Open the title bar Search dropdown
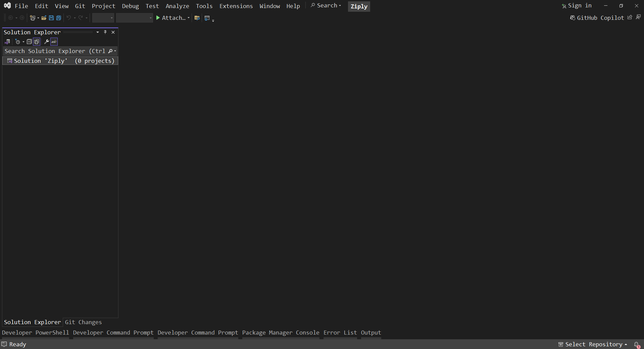Screen dimensions: 644x349 coord(326,5)
